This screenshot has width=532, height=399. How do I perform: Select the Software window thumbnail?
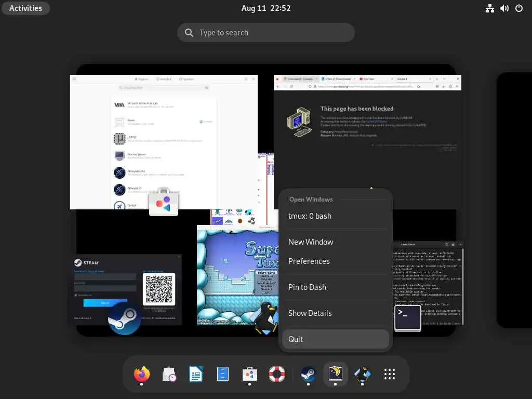click(x=164, y=142)
